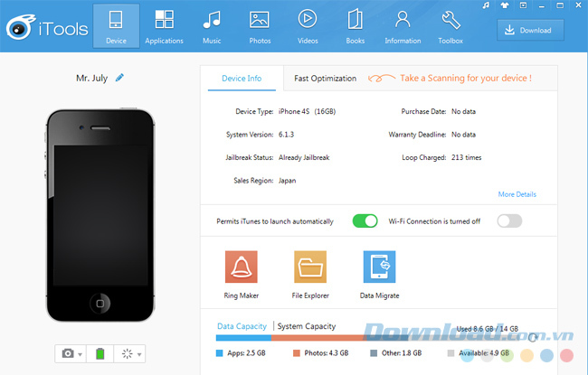Click the Other: 1.8 GB gray swatch
Screen dimensions: 588x375
[374, 353]
